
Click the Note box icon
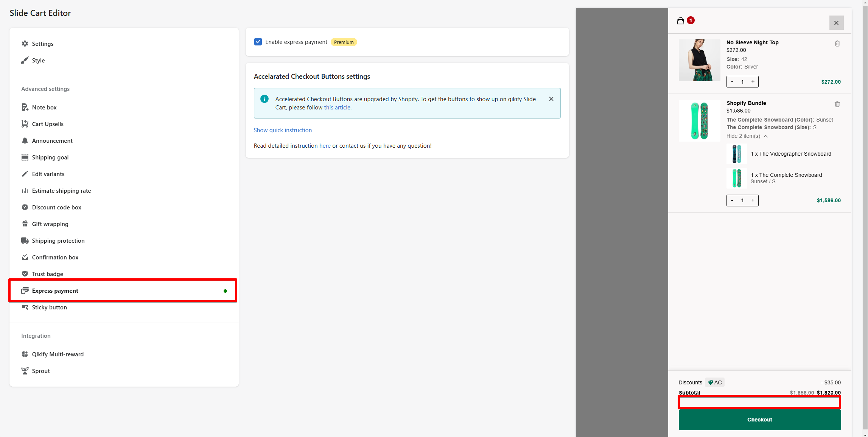point(25,107)
